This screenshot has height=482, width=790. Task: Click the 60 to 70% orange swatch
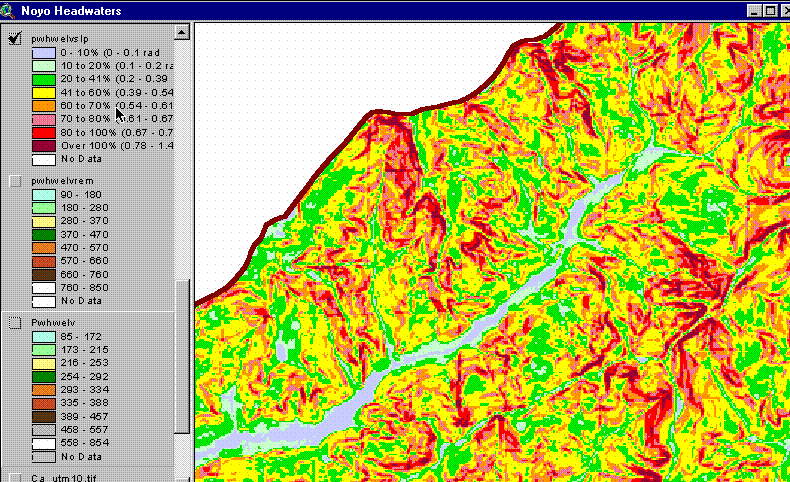tap(44, 106)
